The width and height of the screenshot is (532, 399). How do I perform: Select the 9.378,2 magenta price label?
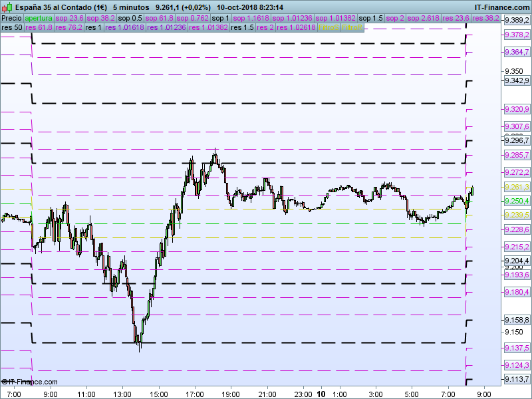pyautogui.click(x=517, y=35)
